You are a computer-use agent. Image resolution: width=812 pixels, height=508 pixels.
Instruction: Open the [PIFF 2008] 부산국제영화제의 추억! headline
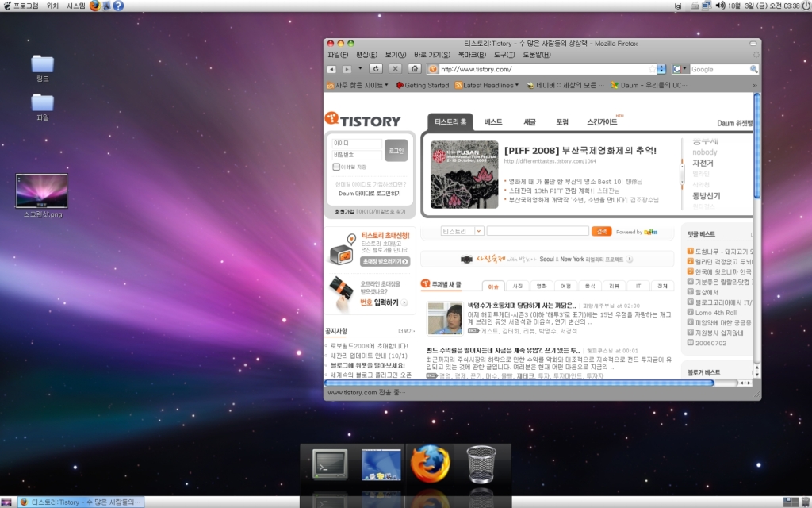click(x=580, y=150)
